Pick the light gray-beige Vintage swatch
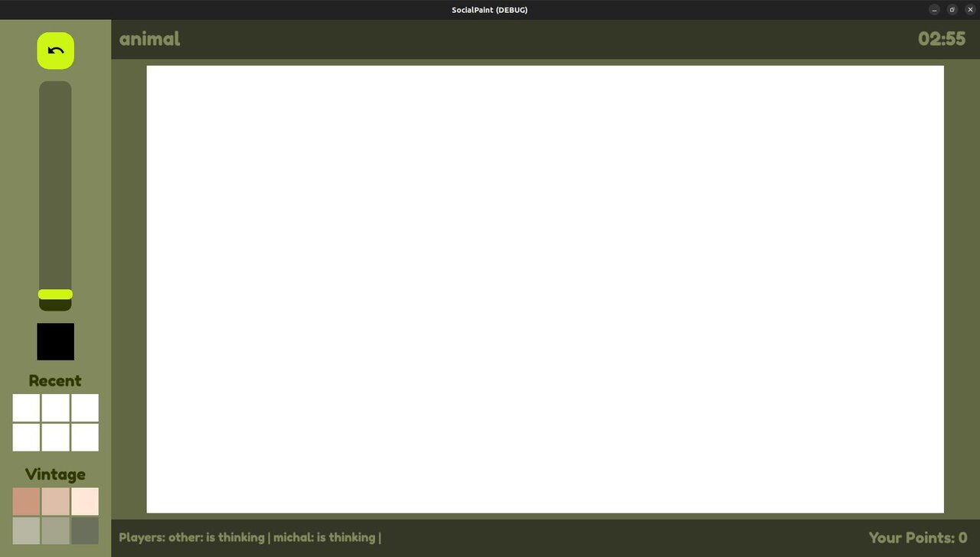The height and width of the screenshot is (557, 980). [x=26, y=531]
